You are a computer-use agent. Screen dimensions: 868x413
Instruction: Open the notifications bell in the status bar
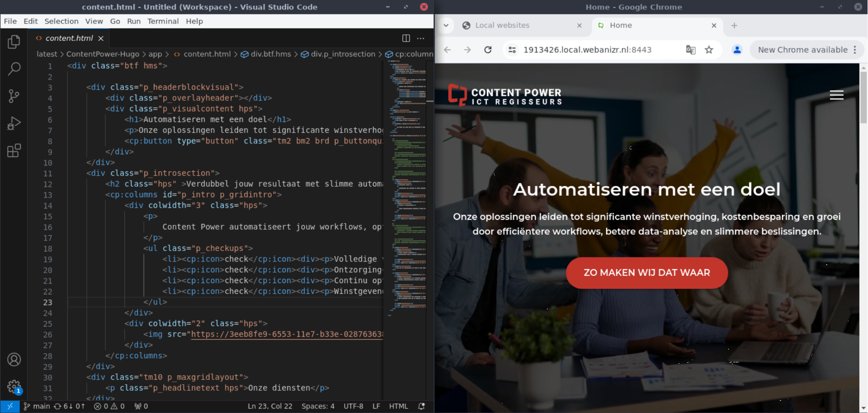[422, 406]
